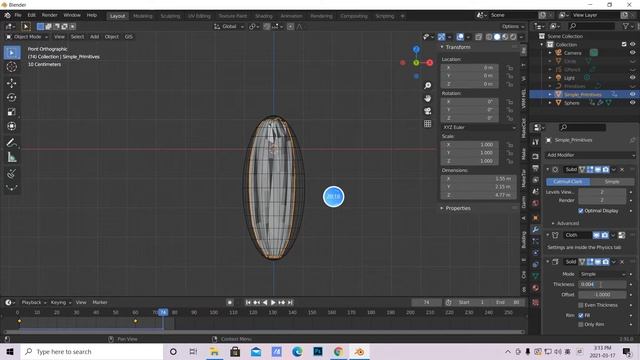Toggle visibility of Camera in outliner
Screen dimensions: 640x360
click(632, 53)
